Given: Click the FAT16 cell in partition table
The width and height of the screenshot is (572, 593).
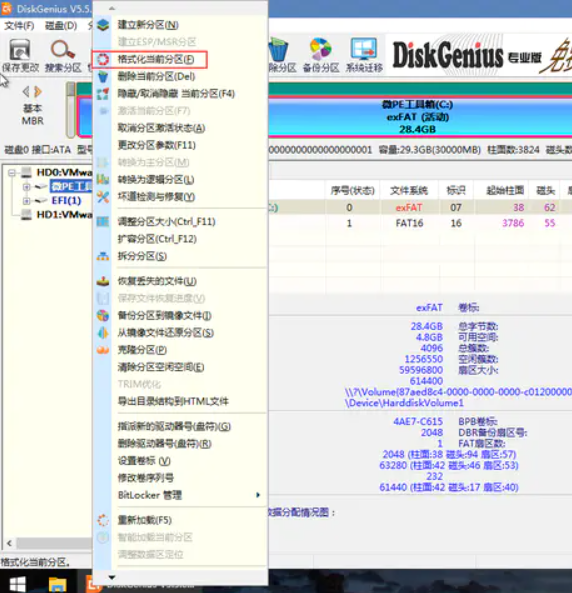Looking at the screenshot, I should coord(409,223).
